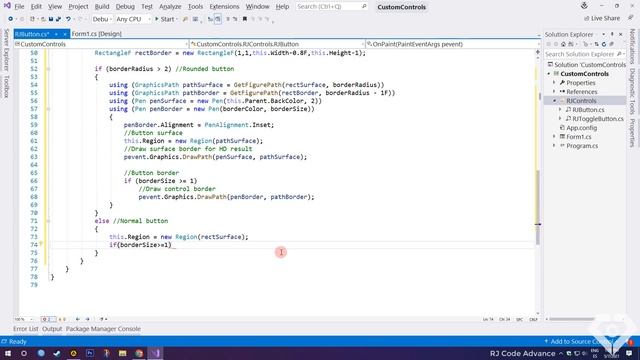Click the Live Share button

[x=602, y=18]
